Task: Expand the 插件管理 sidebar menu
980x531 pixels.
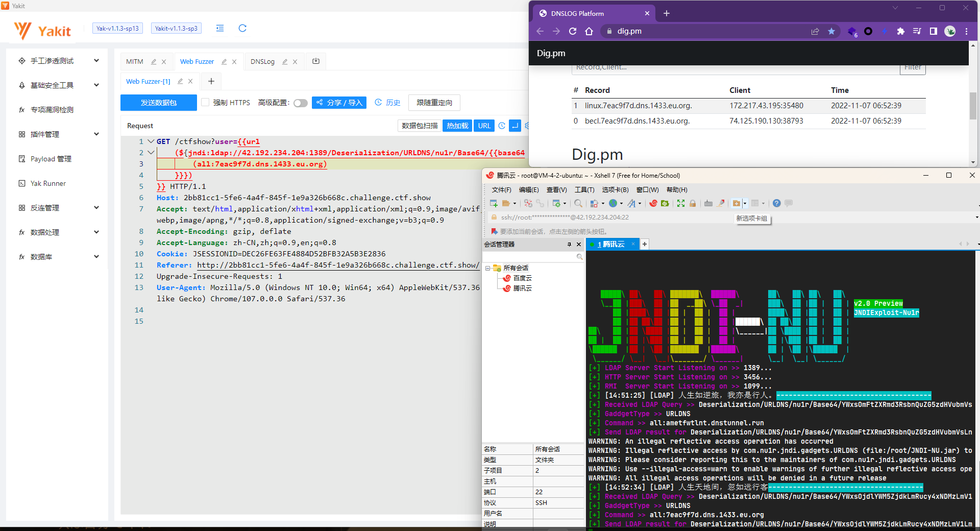Action: pyautogui.click(x=96, y=134)
